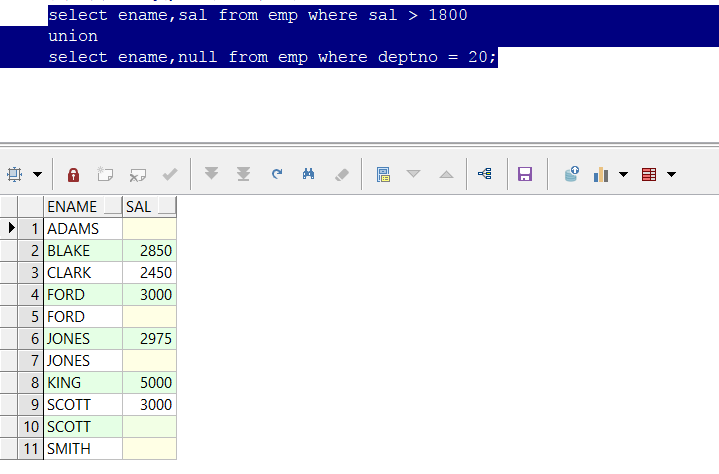This screenshot has width=719, height=474.
Task: Click the insert record icon
Action: [105, 174]
